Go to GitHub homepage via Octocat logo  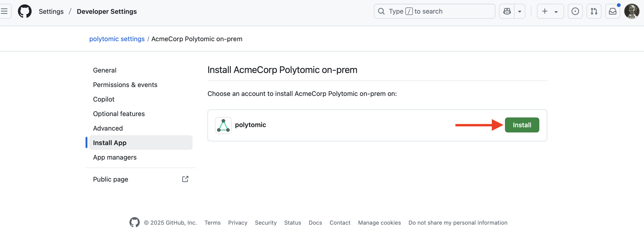click(25, 11)
